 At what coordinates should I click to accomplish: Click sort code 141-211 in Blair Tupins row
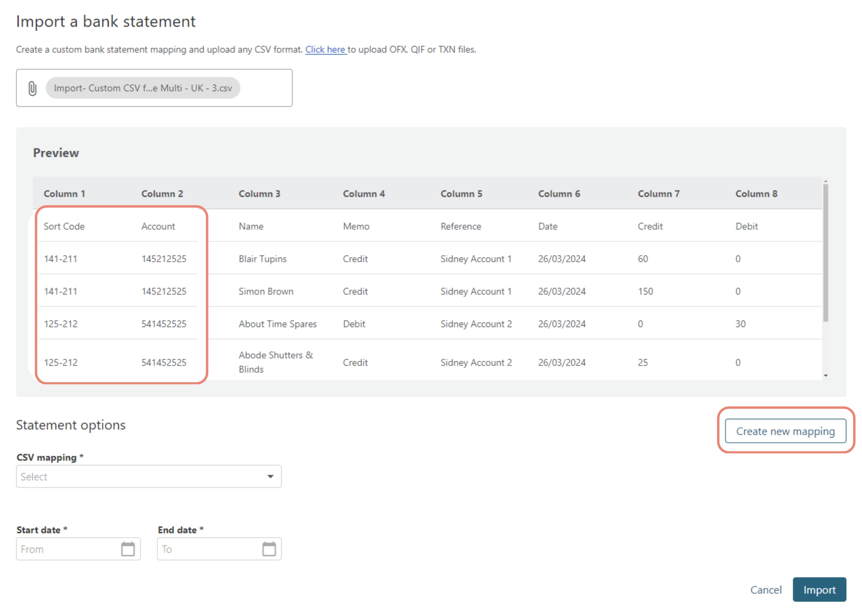pos(60,259)
